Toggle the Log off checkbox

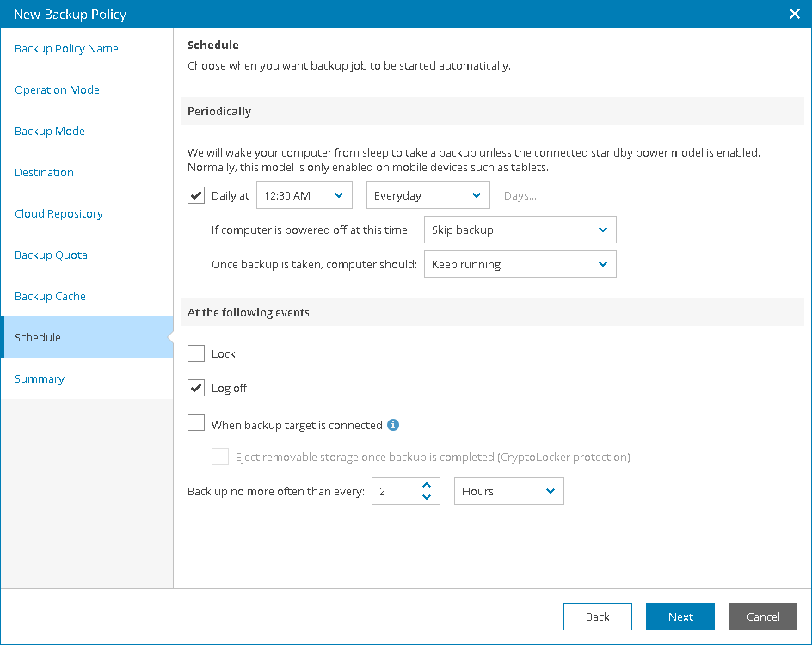point(196,388)
